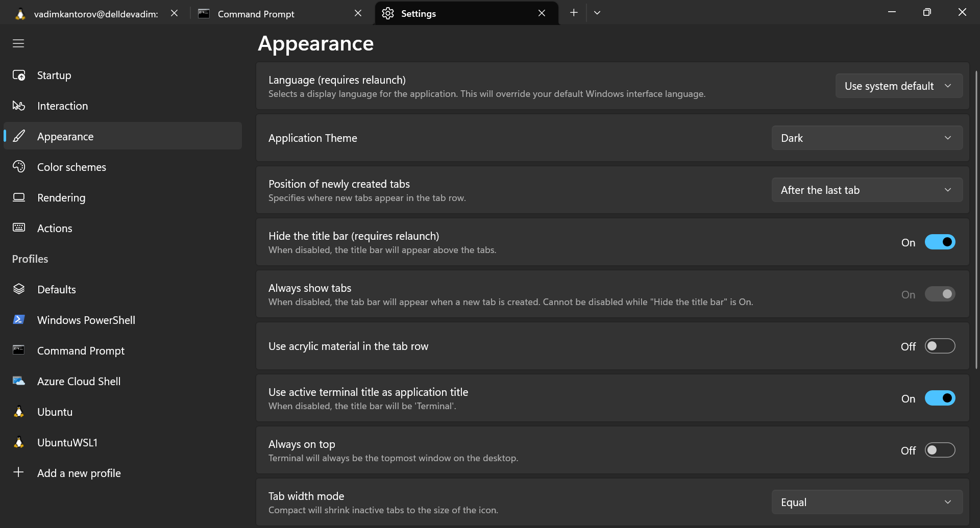Viewport: 980px width, 528px height.
Task: Select the Windows PowerShell profile icon
Action: pyautogui.click(x=19, y=320)
